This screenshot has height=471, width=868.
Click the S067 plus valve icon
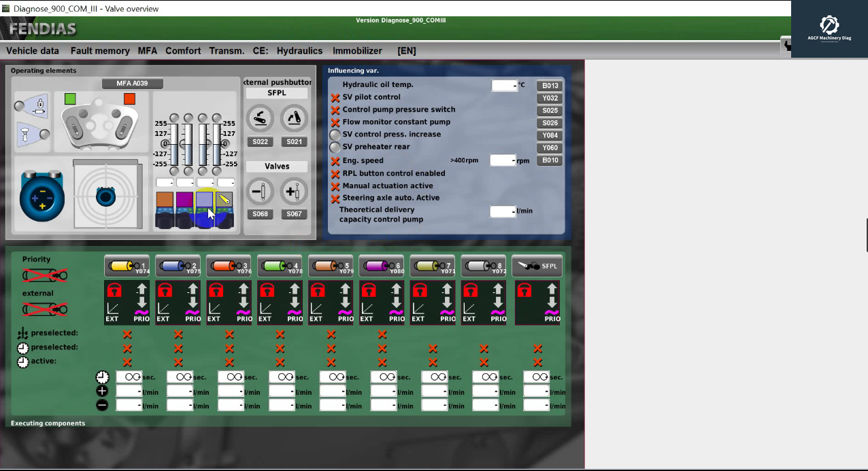(294, 191)
